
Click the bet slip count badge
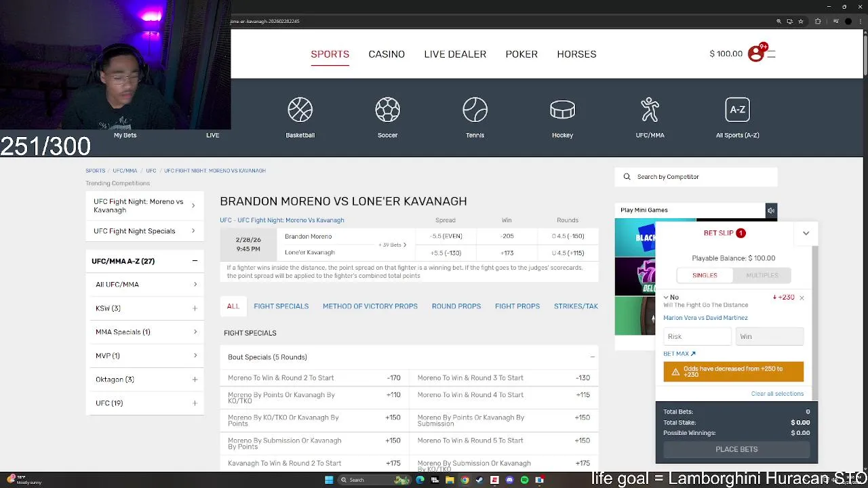[741, 233]
